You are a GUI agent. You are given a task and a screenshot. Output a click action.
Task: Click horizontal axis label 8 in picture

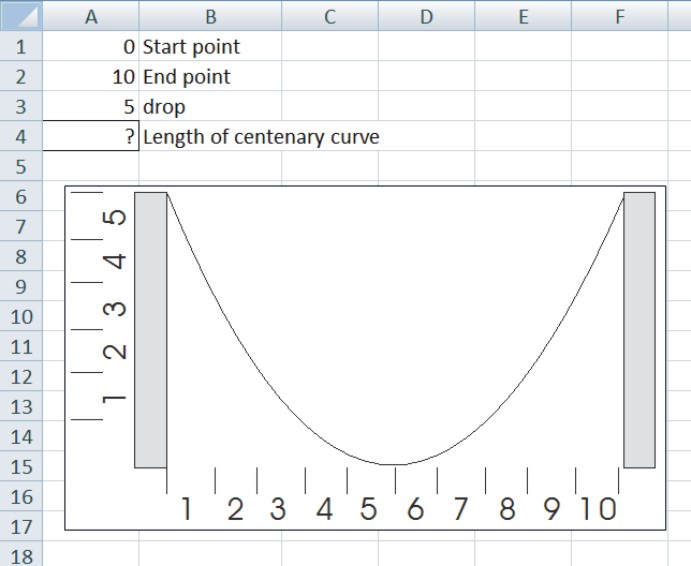click(x=507, y=509)
